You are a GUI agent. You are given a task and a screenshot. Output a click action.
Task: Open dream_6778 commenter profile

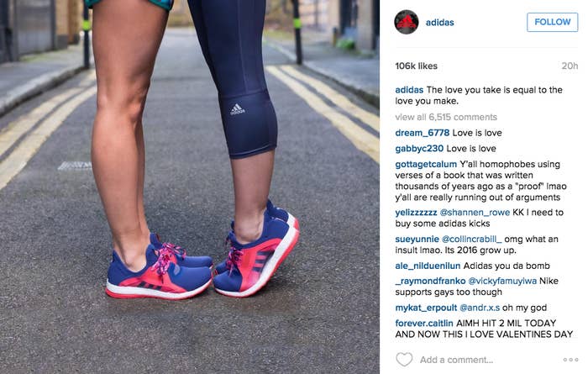pyautogui.click(x=423, y=133)
